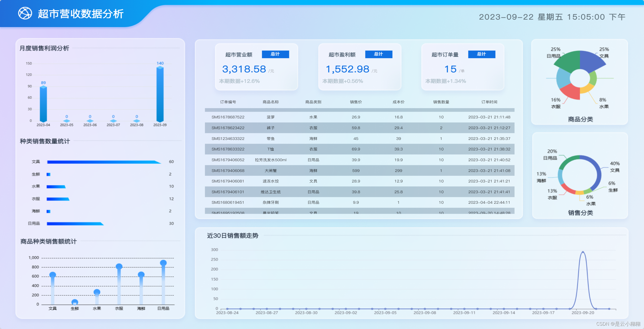Select order row SMS1234633322

pyautogui.click(x=359, y=139)
